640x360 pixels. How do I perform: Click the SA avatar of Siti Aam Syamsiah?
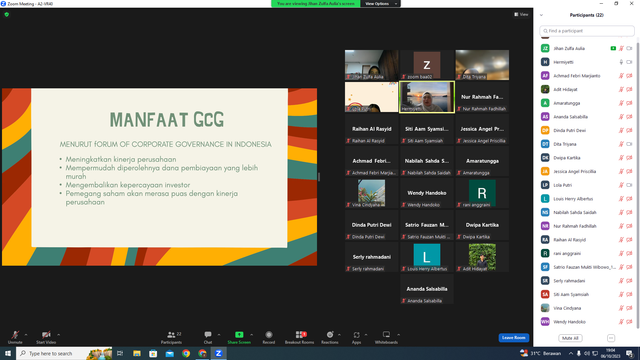[545, 294]
